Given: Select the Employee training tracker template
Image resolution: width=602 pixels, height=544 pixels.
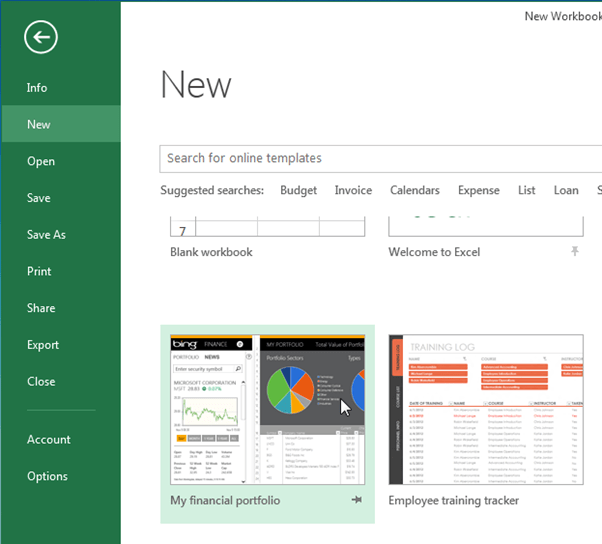Looking at the screenshot, I should point(486,410).
